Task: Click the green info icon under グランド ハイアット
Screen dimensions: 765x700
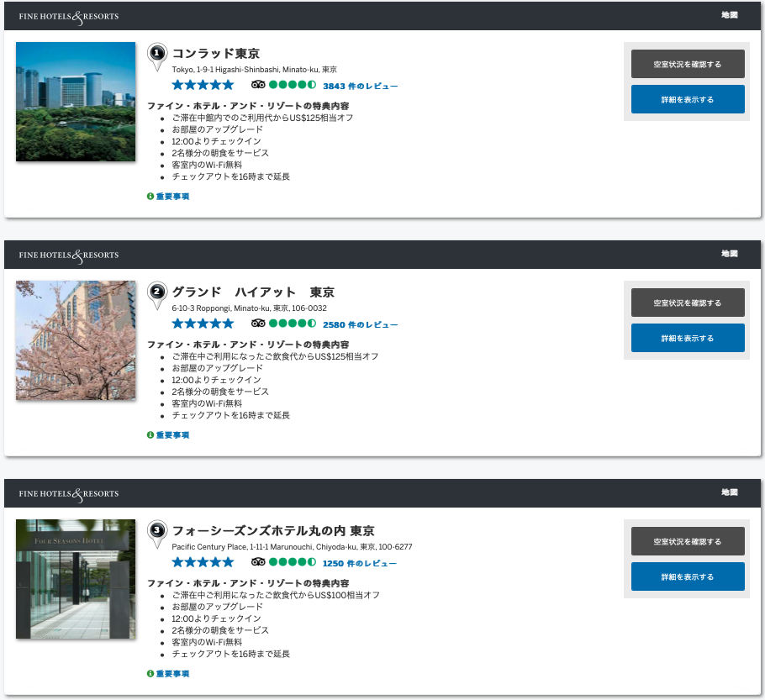Action: point(150,434)
